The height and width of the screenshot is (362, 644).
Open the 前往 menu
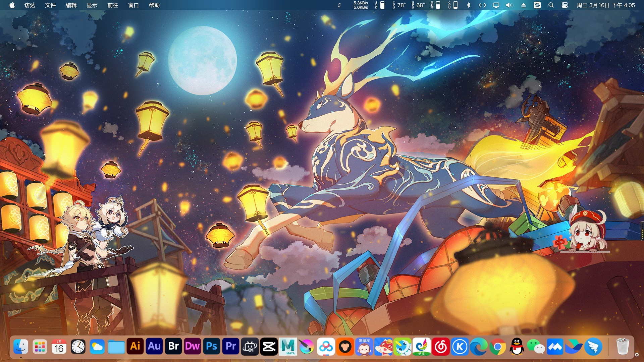tap(113, 5)
